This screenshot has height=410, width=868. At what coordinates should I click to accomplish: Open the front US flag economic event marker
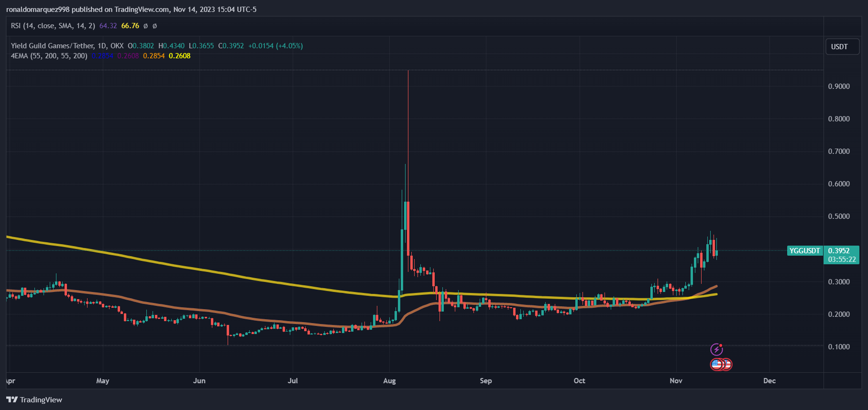tap(716, 365)
